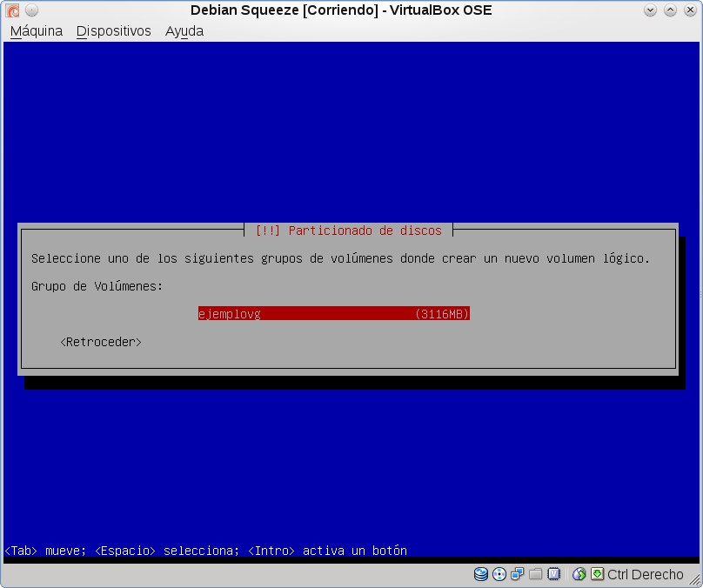Open the Máquina menu
The height and width of the screenshot is (588, 703).
37,31
